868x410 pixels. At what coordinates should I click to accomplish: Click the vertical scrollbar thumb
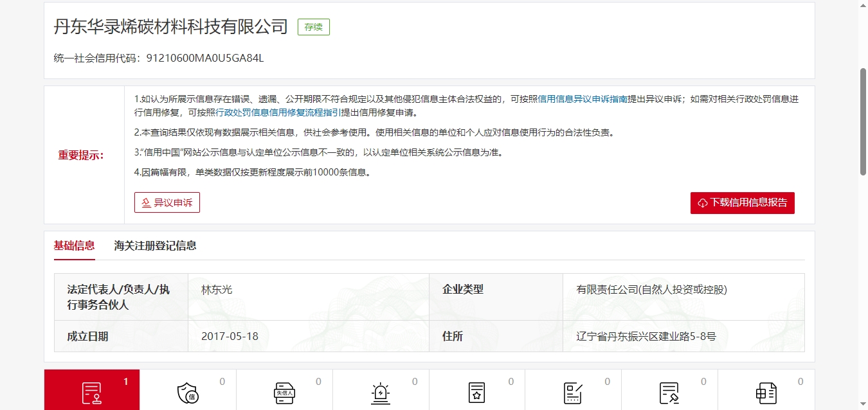pos(863,121)
